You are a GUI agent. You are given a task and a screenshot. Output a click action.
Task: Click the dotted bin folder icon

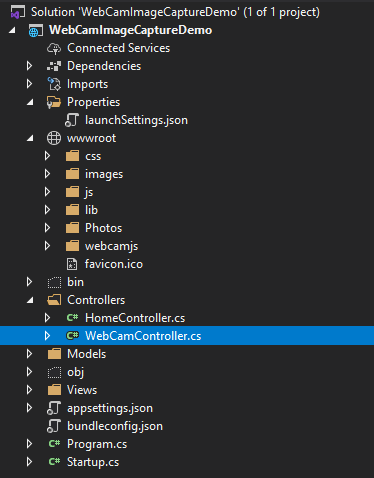54,282
